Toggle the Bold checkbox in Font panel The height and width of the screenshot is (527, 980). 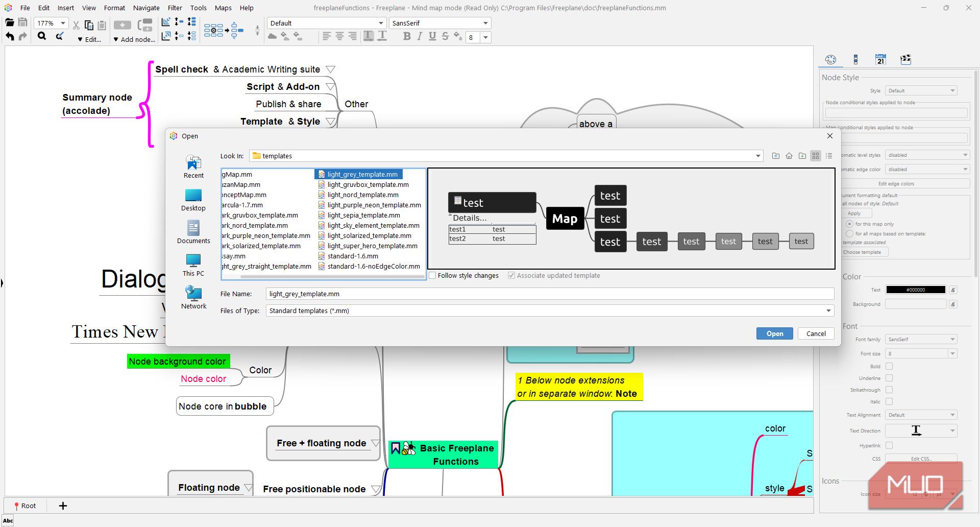[889, 366]
